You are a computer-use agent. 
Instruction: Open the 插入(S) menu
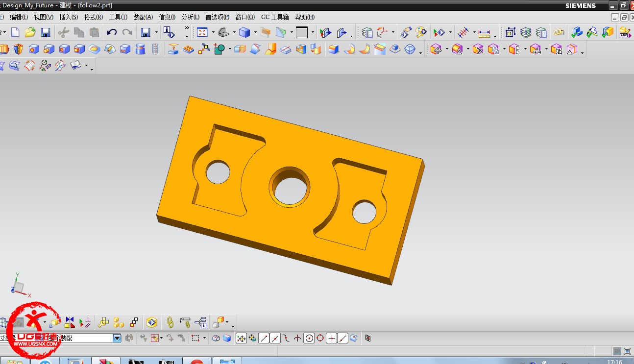coord(68,17)
